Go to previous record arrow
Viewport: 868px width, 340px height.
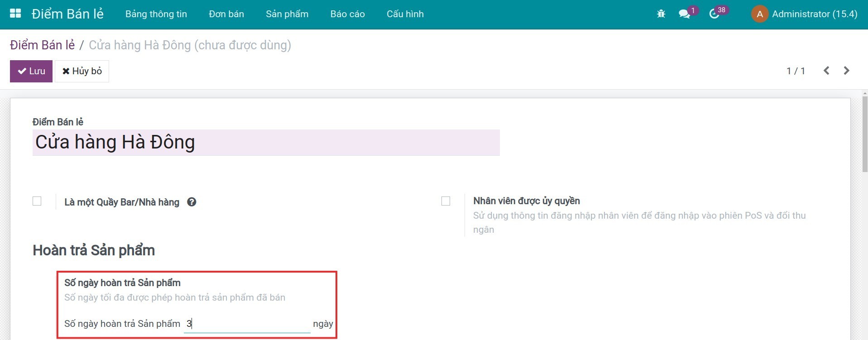(826, 71)
